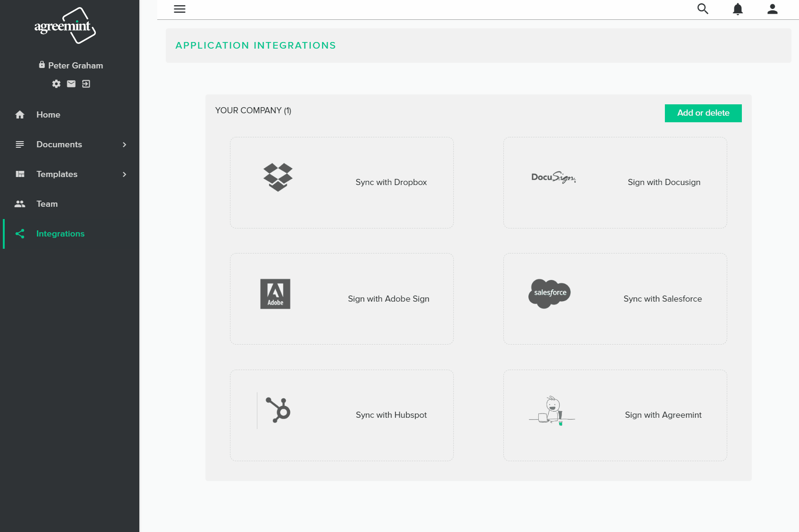
Task: Select Sync with Salesforce label
Action: tap(663, 299)
